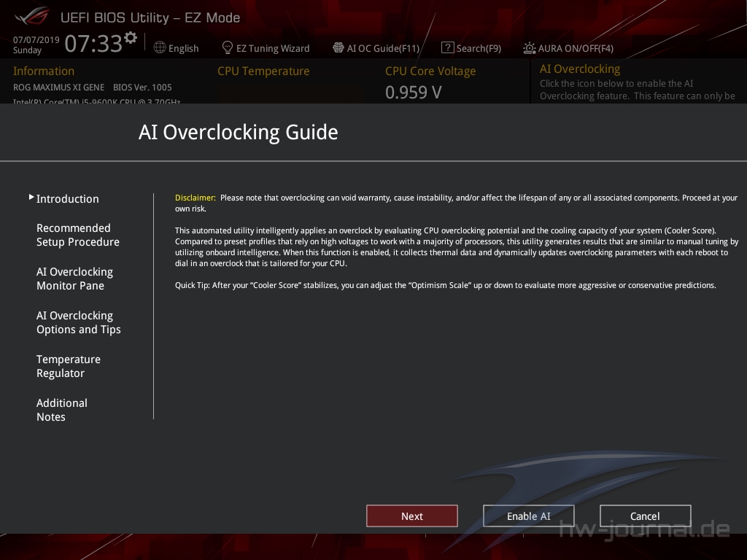Click the AI OC Guide brain icon

(338, 47)
